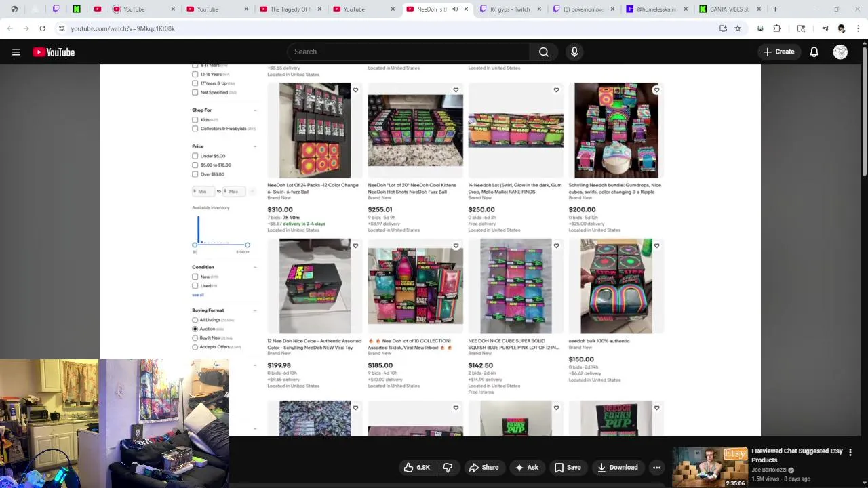The height and width of the screenshot is (488, 868).
Task: Like the video showing 6.8K likes
Action: coord(417,468)
